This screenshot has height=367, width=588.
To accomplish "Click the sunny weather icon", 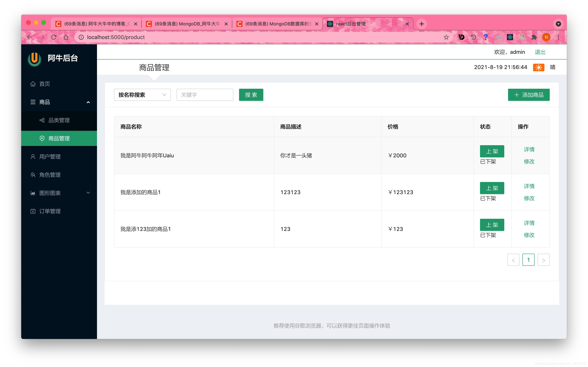I will [x=539, y=67].
